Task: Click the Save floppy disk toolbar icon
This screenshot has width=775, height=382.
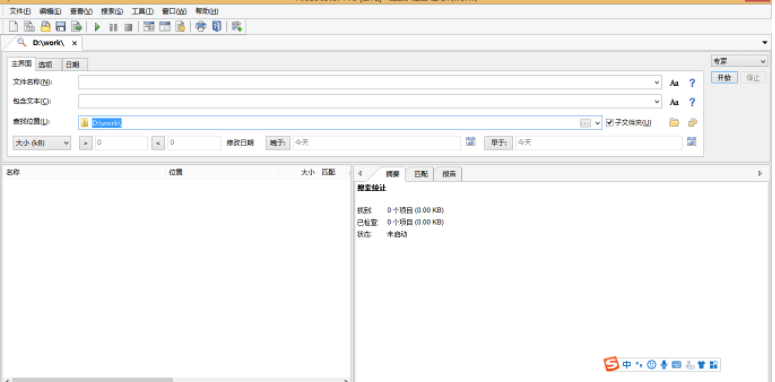Action: coord(61,27)
